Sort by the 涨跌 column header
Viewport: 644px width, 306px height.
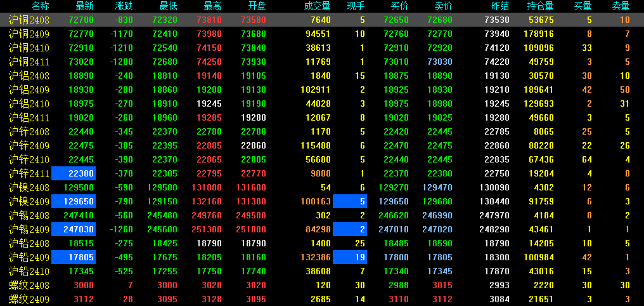click(x=124, y=6)
